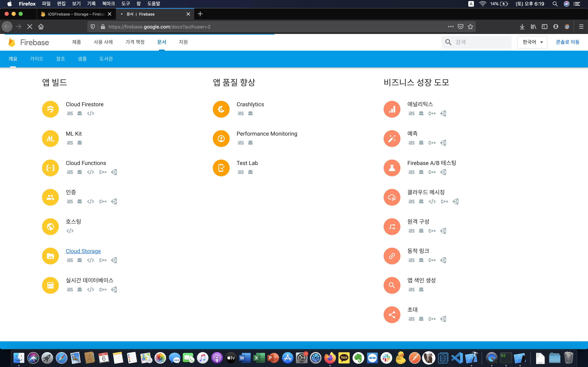Toggle the Firefox sidebar view button

click(544, 27)
